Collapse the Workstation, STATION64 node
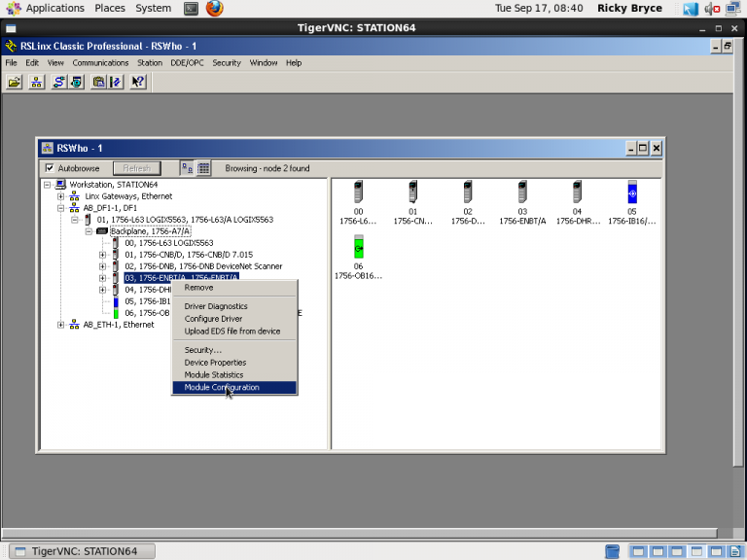This screenshot has height=560, width=747. click(x=47, y=185)
